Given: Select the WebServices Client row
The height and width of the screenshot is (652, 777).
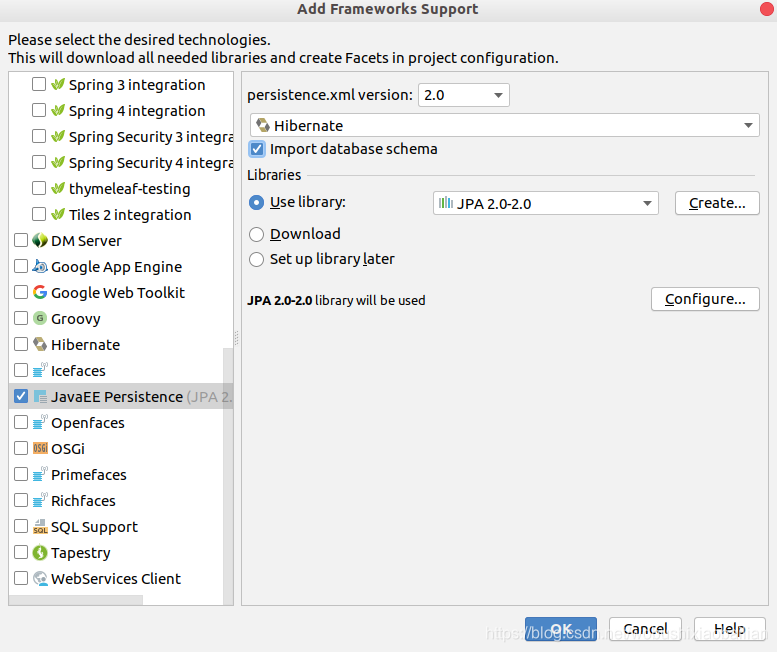Looking at the screenshot, I should (121, 579).
